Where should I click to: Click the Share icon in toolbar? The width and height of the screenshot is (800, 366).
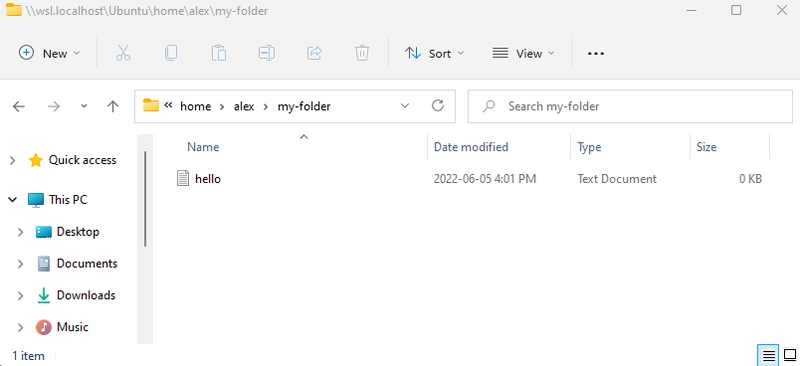tap(314, 53)
